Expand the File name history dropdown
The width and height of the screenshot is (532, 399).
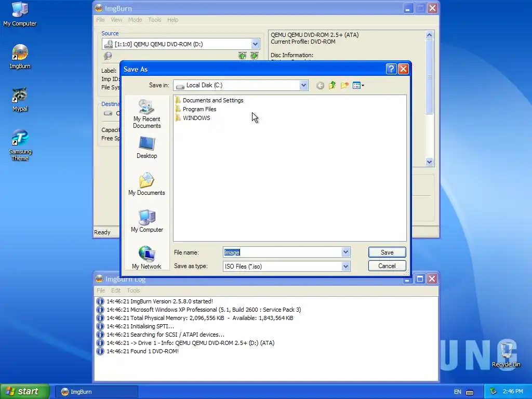(345, 252)
